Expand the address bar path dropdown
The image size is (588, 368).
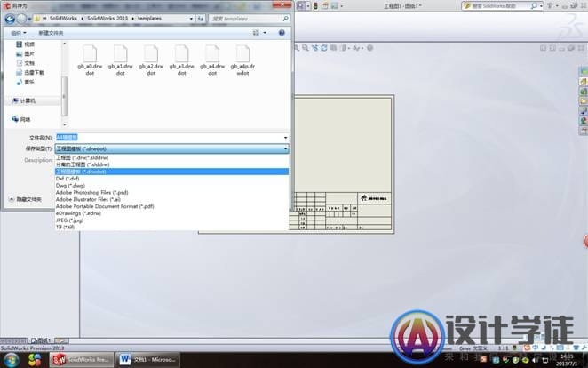(x=191, y=19)
